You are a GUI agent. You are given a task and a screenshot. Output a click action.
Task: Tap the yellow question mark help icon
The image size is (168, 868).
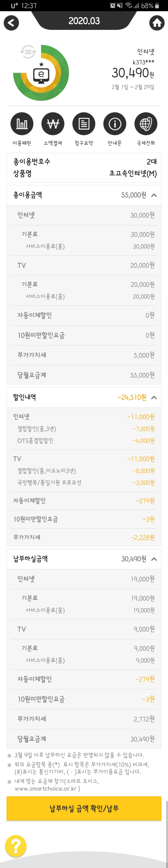coord(16,845)
